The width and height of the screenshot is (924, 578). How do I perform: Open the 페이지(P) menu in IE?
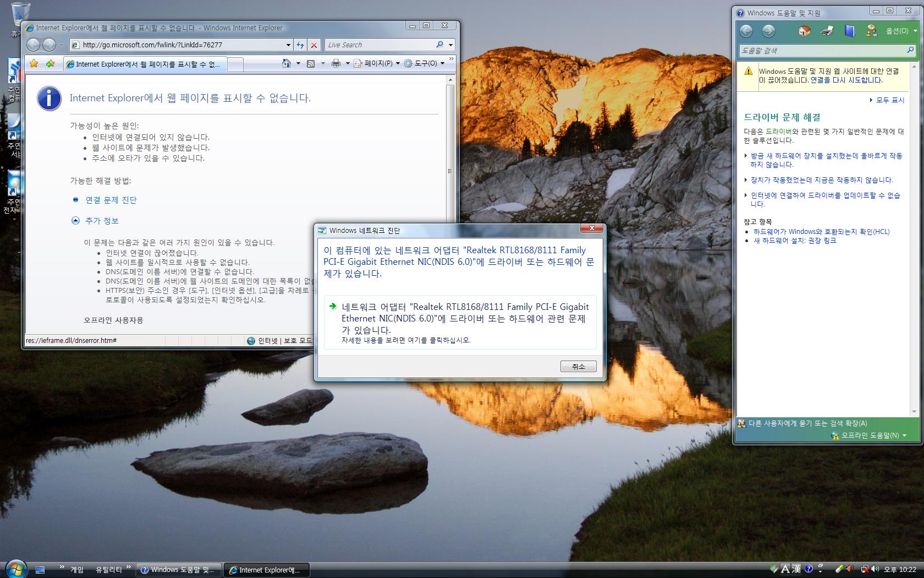[x=377, y=63]
